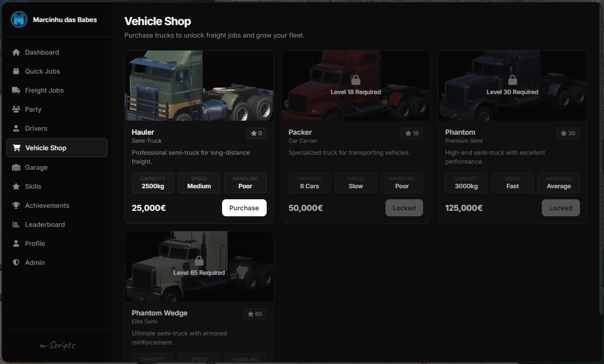
Task: Click the Phantom level 30 badge
Action: point(568,133)
